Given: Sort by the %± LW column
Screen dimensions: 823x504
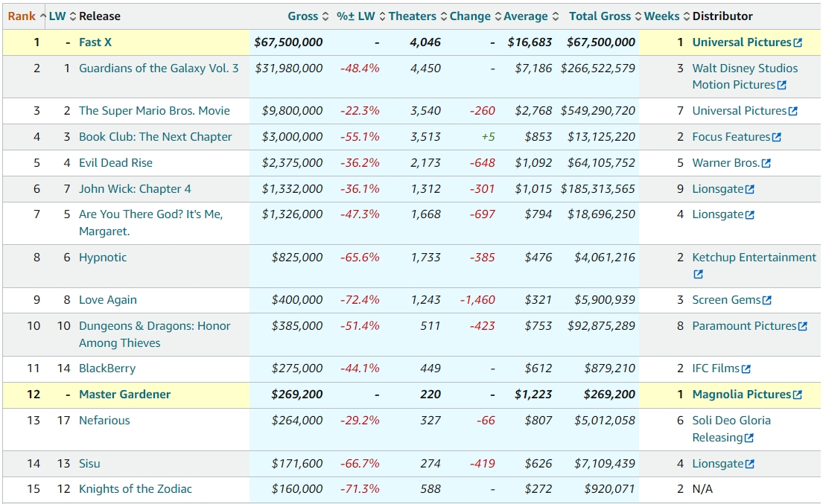Looking at the screenshot, I should [x=361, y=16].
